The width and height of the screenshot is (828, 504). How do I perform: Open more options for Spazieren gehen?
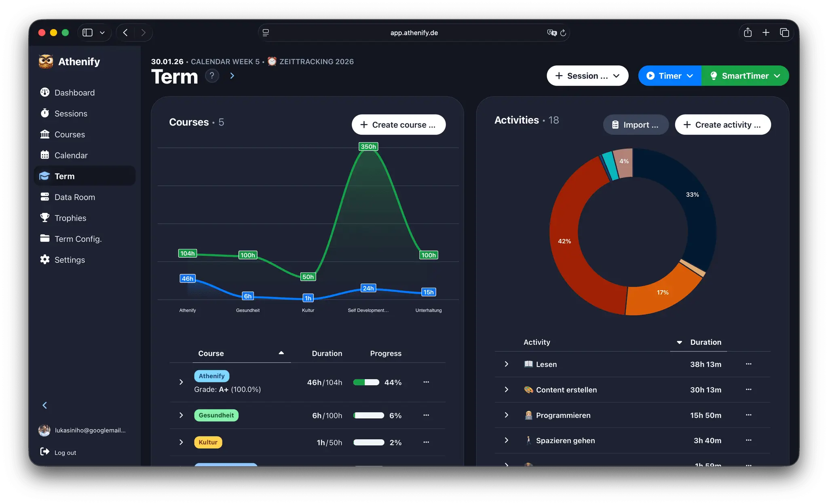[x=749, y=440]
